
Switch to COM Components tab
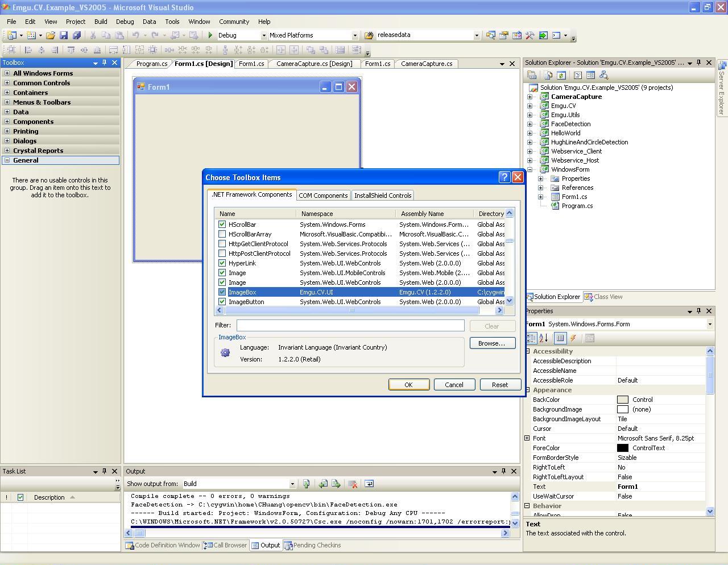[x=323, y=196]
